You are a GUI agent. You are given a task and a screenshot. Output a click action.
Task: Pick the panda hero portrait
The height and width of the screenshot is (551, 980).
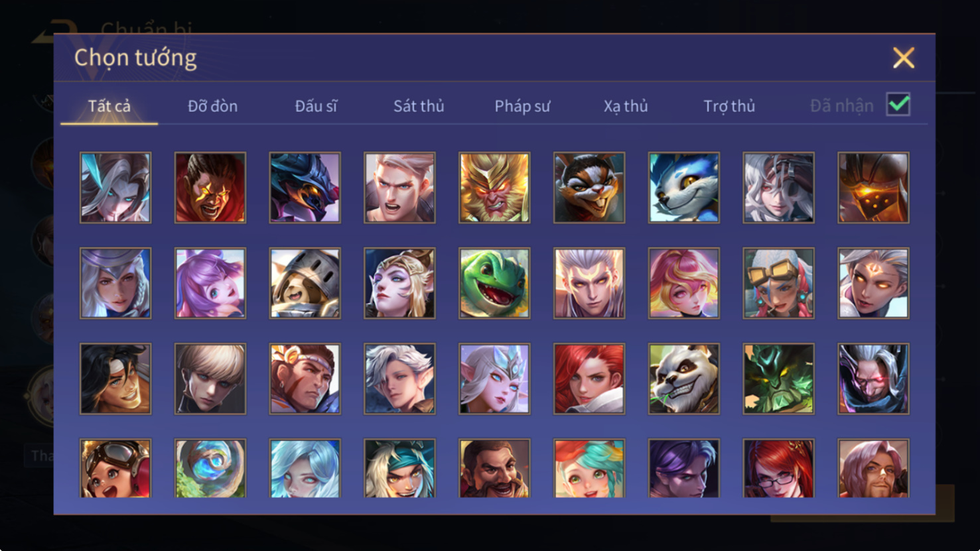pyautogui.click(x=684, y=379)
